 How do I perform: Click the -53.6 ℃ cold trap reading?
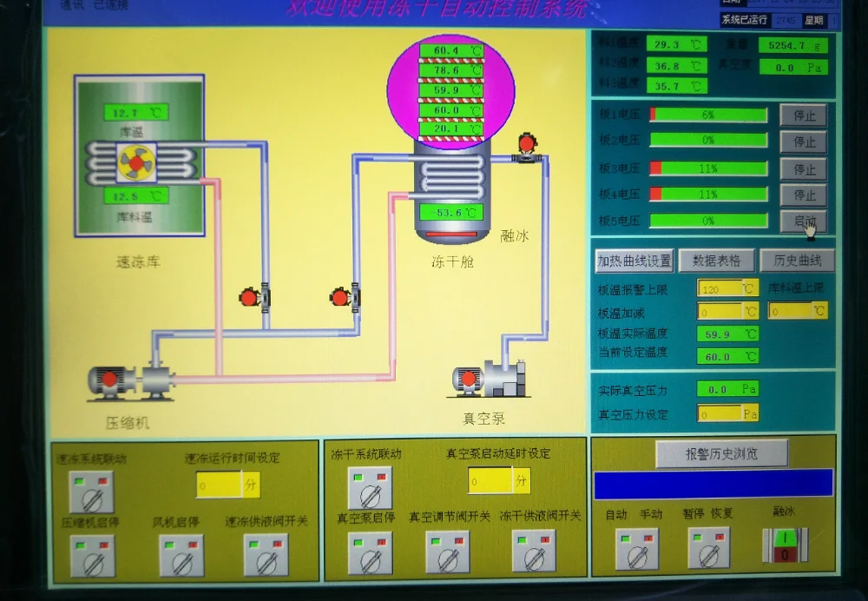pos(451,212)
